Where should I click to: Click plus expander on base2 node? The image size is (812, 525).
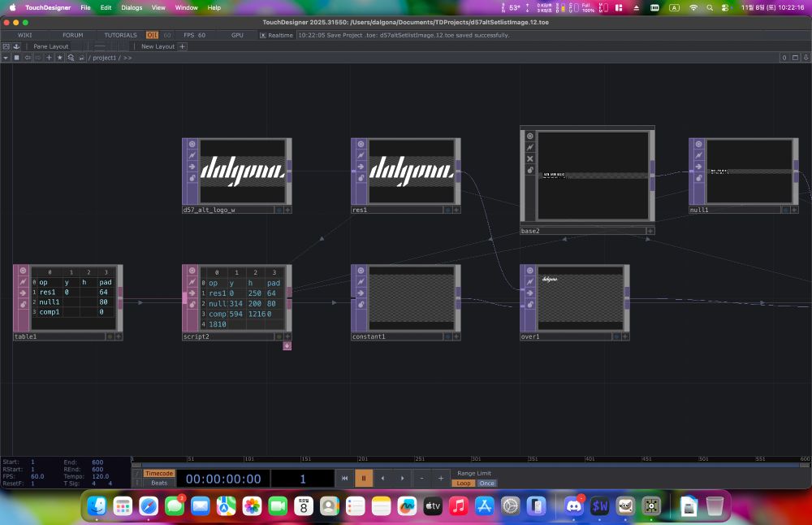(x=650, y=231)
